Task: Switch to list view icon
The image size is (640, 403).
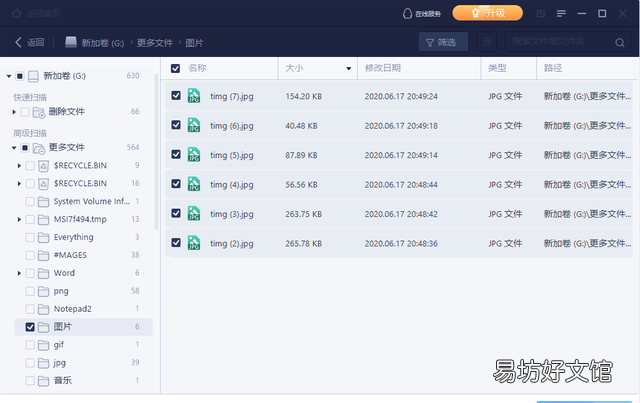Action: (x=487, y=42)
